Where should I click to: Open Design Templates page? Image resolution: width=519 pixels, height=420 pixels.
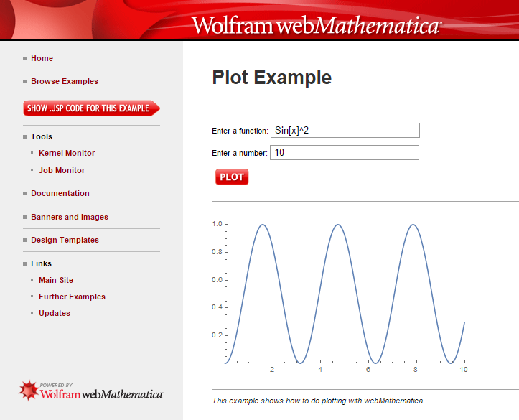click(65, 240)
